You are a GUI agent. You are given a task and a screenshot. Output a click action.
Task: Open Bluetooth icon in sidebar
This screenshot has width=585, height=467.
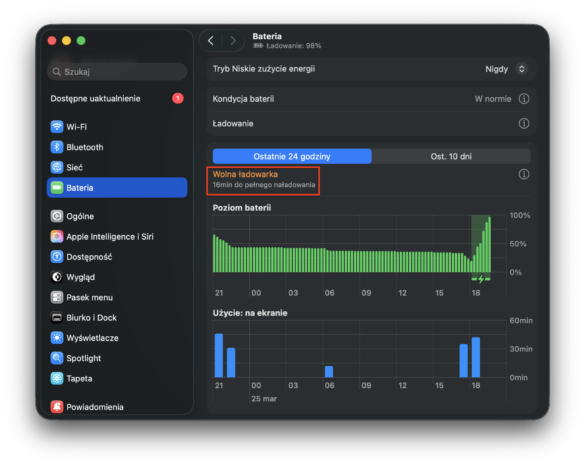(x=57, y=147)
